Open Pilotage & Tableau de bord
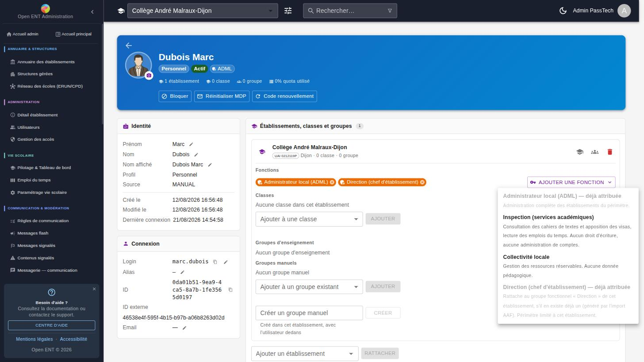The height and width of the screenshot is (362, 644). (44, 168)
